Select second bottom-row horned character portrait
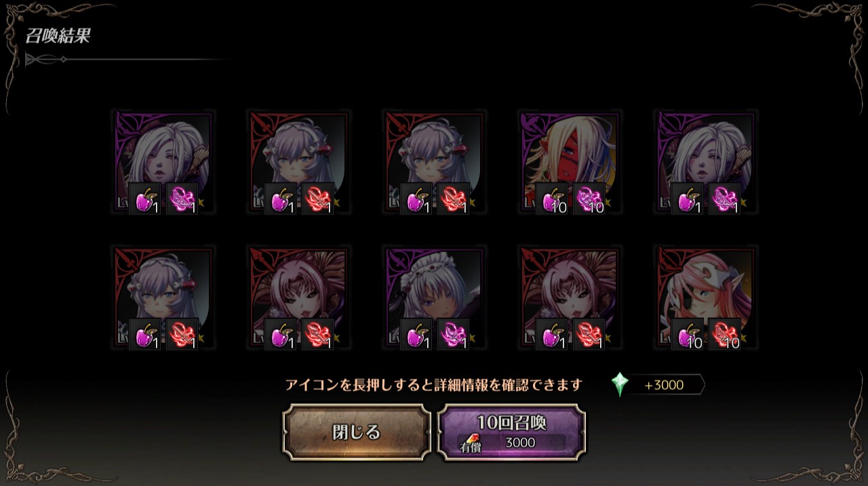This screenshot has height=486, width=868. click(x=299, y=298)
